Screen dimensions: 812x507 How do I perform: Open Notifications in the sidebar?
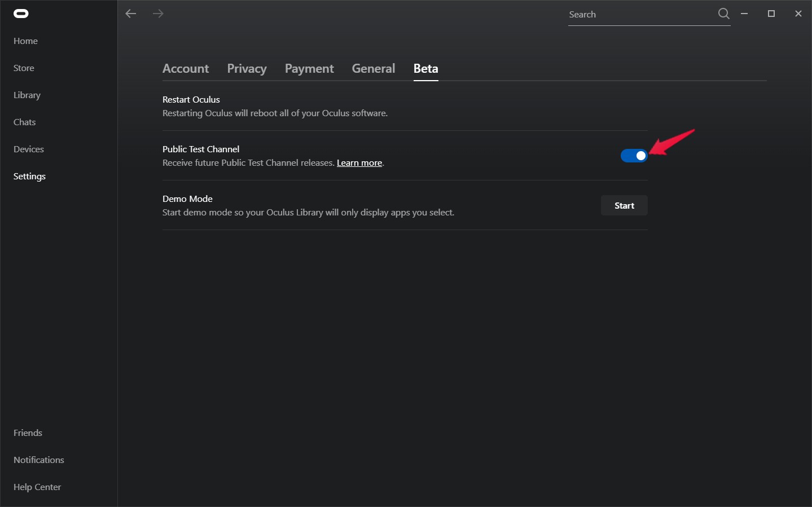tap(39, 460)
